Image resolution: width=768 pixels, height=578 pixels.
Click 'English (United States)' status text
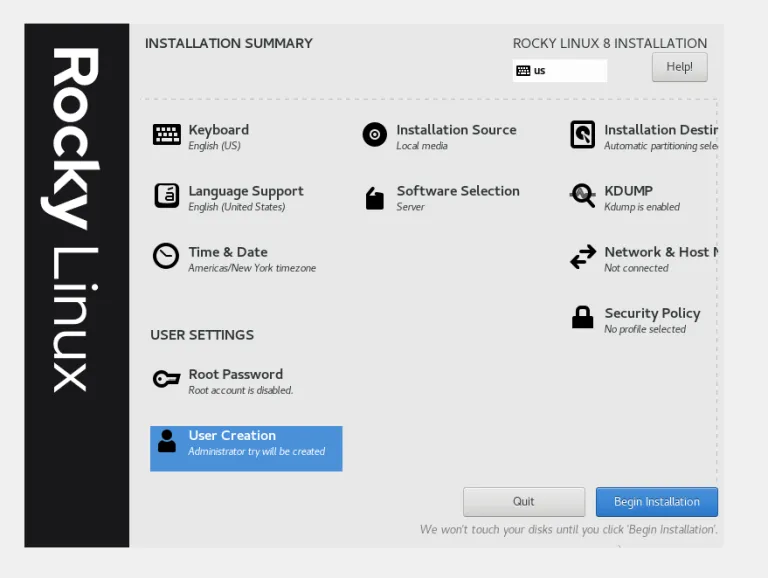[x=237, y=207]
